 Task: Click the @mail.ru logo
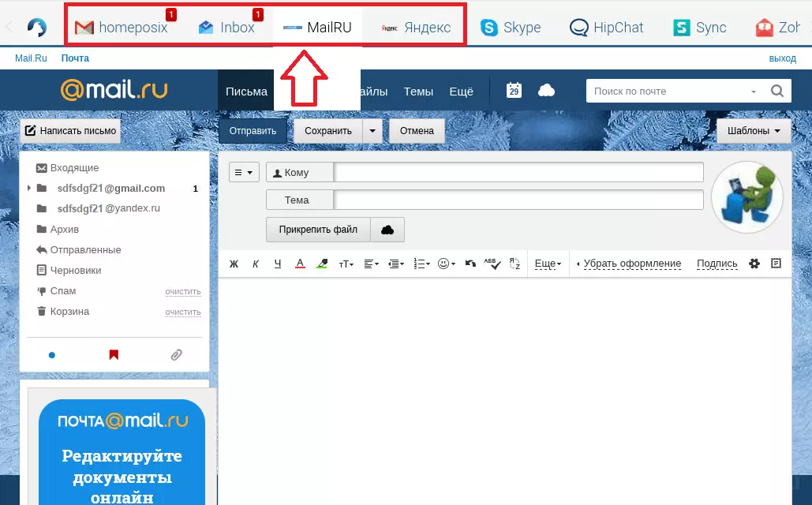(x=114, y=89)
